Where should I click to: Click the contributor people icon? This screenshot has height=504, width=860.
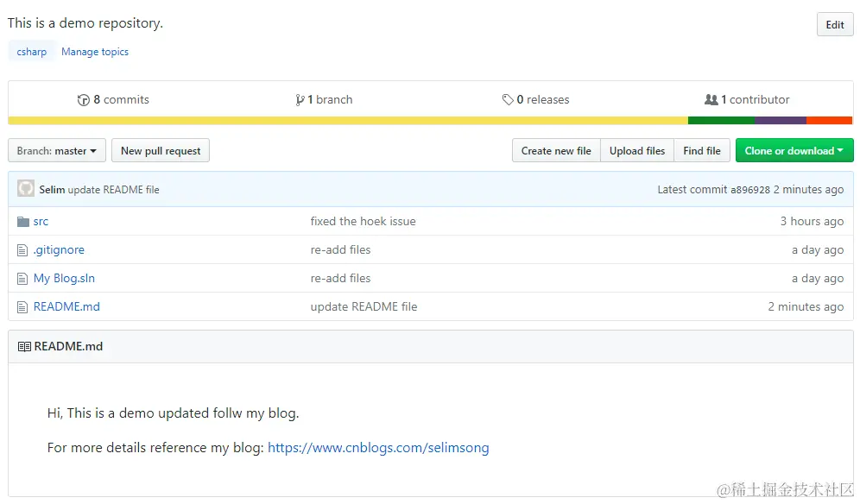click(711, 100)
